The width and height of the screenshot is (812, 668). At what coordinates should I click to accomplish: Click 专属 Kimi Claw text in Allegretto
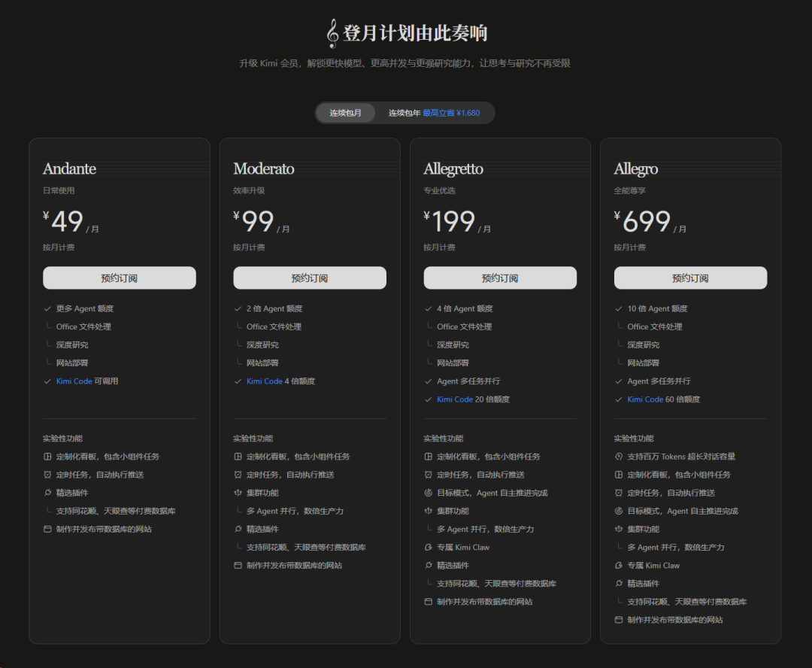[463, 547]
